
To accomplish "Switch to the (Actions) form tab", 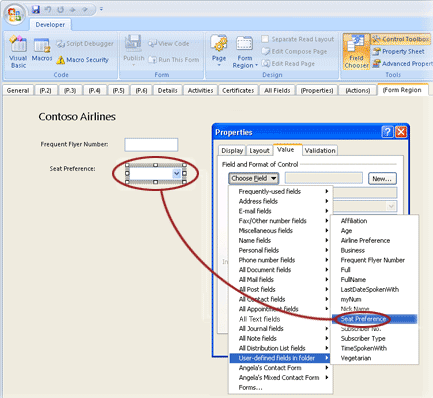I will (x=358, y=90).
